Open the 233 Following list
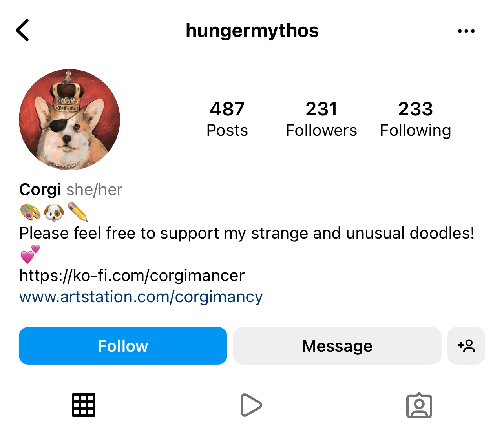 (x=415, y=119)
